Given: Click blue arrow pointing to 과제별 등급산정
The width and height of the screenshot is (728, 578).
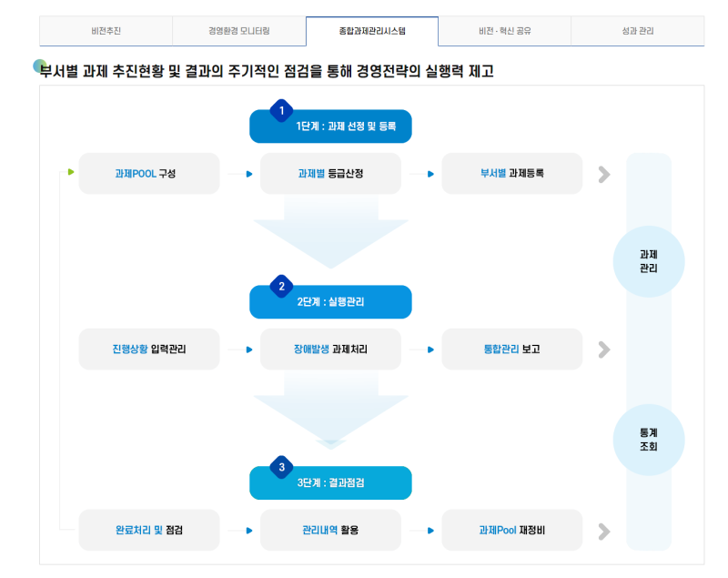Looking at the screenshot, I should click(249, 174).
